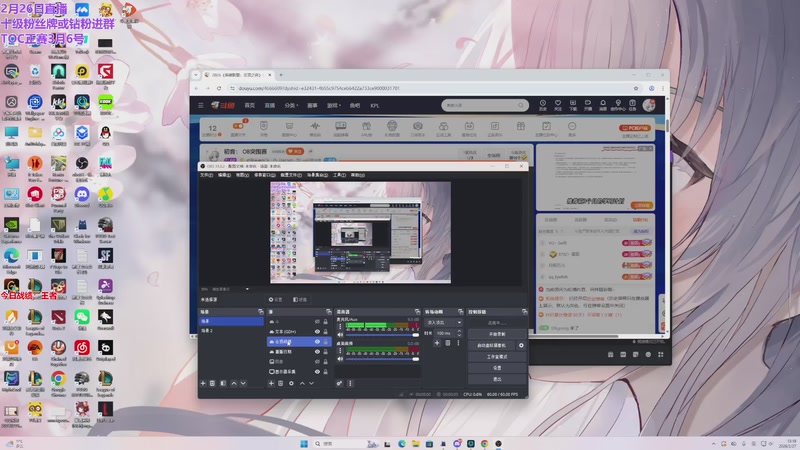The image size is (800, 450).
Task: Expand Douyu 分类 navigation dropdown
Action: coord(291,106)
